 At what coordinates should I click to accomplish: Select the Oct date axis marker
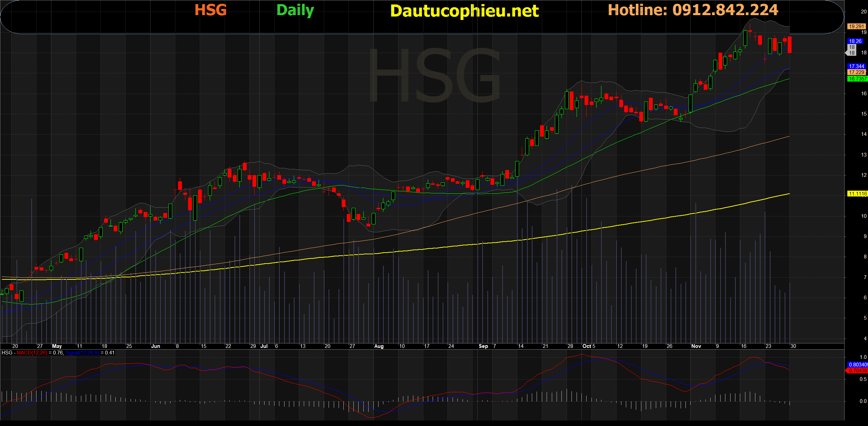[x=587, y=346]
